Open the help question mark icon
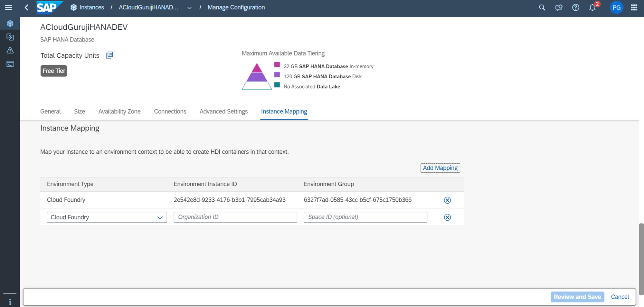Screen dimensions: 644x307 tap(575, 7)
